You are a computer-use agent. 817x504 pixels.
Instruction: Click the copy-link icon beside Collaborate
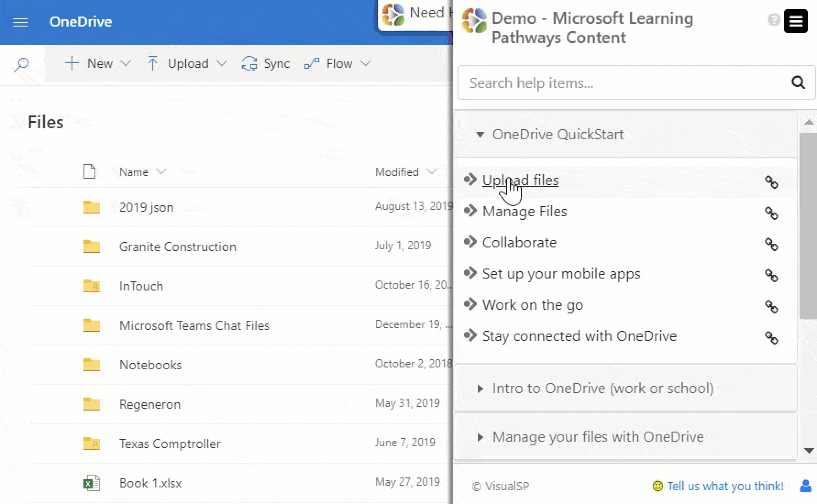point(772,245)
